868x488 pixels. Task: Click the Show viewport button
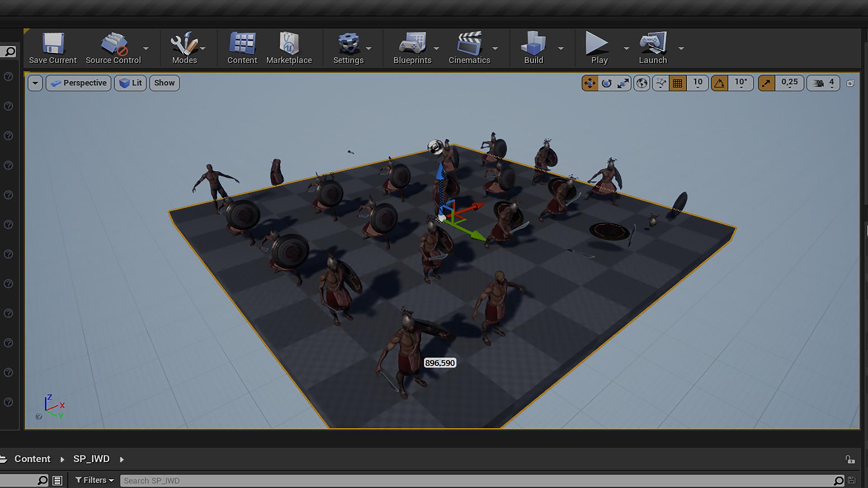(x=164, y=83)
